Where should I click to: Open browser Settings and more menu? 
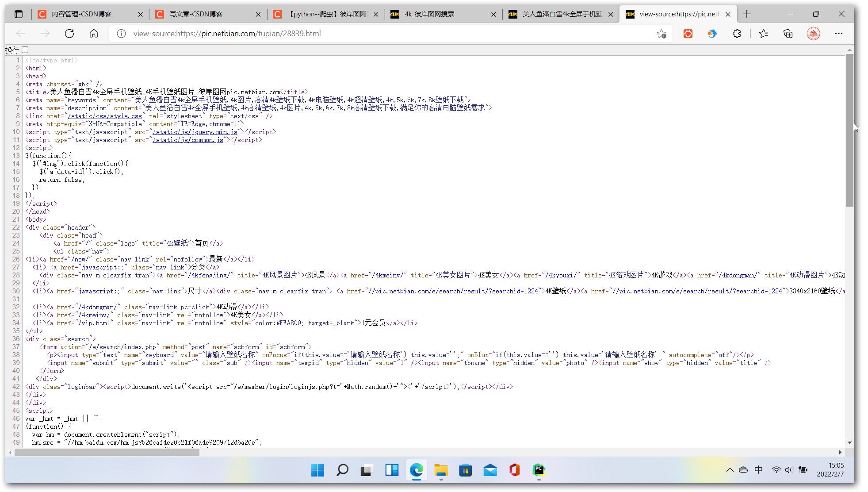tap(839, 34)
